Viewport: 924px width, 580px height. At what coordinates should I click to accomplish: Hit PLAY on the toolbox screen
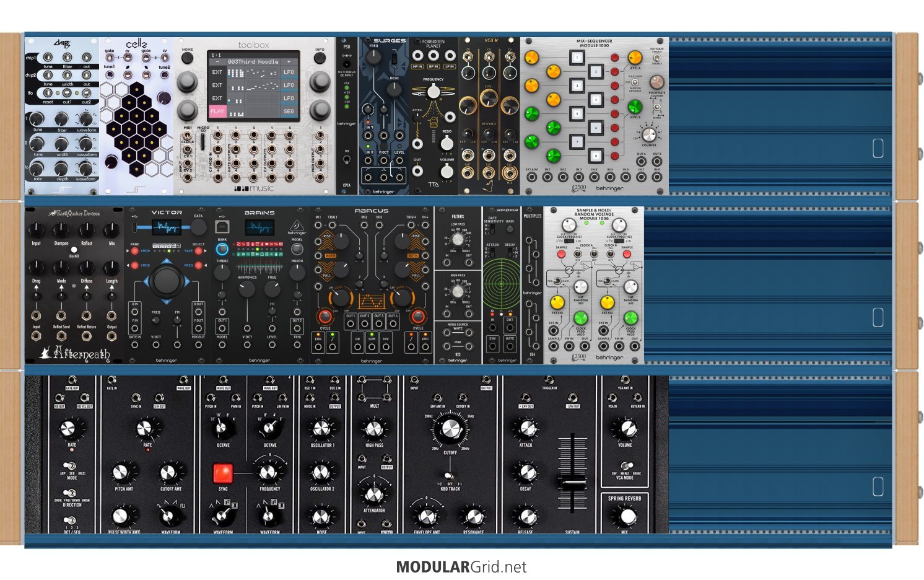pyautogui.click(x=217, y=112)
